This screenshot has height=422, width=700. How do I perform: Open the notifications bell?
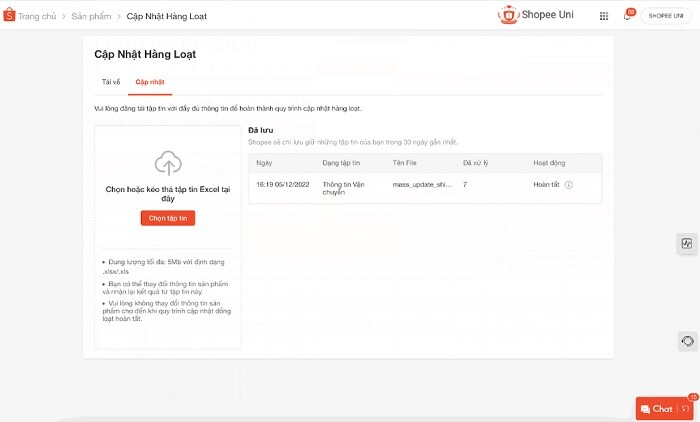pos(627,16)
